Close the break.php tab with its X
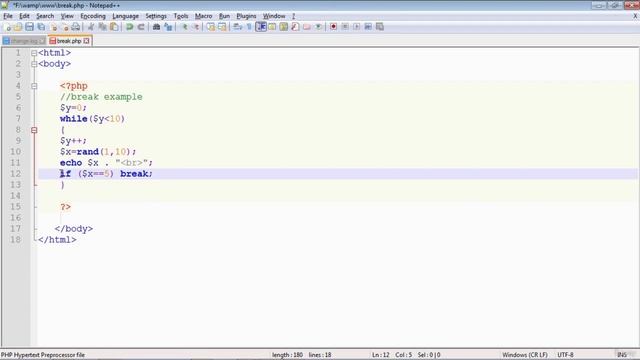Image resolution: width=640 pixels, height=360 pixels. (x=86, y=41)
